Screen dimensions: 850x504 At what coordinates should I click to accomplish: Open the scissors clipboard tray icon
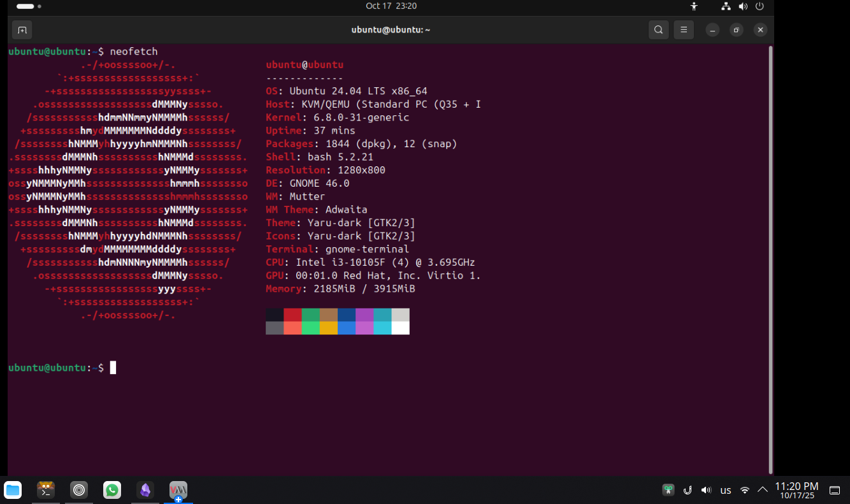668,490
